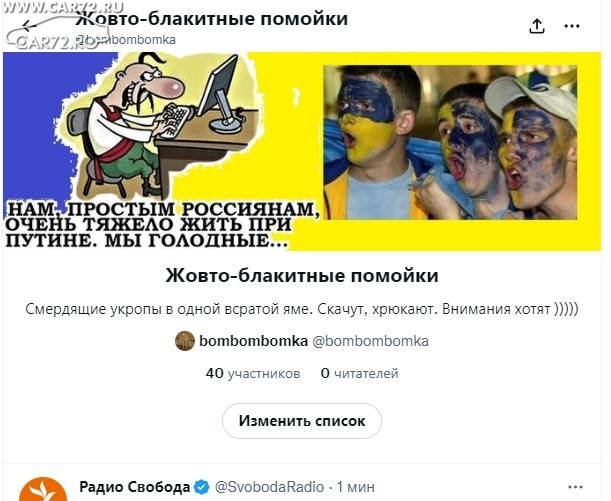The height and width of the screenshot is (501, 611).
Task: Open the share list icon
Action: tap(537, 26)
